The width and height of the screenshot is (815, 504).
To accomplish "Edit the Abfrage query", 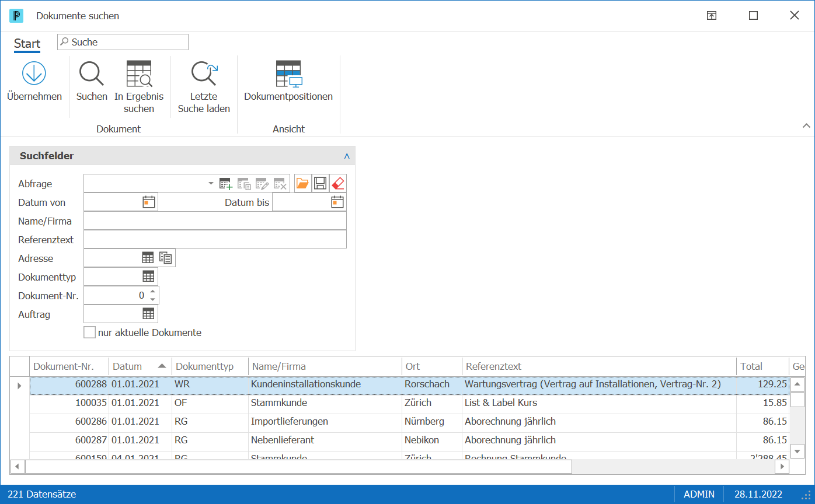I will click(x=262, y=184).
